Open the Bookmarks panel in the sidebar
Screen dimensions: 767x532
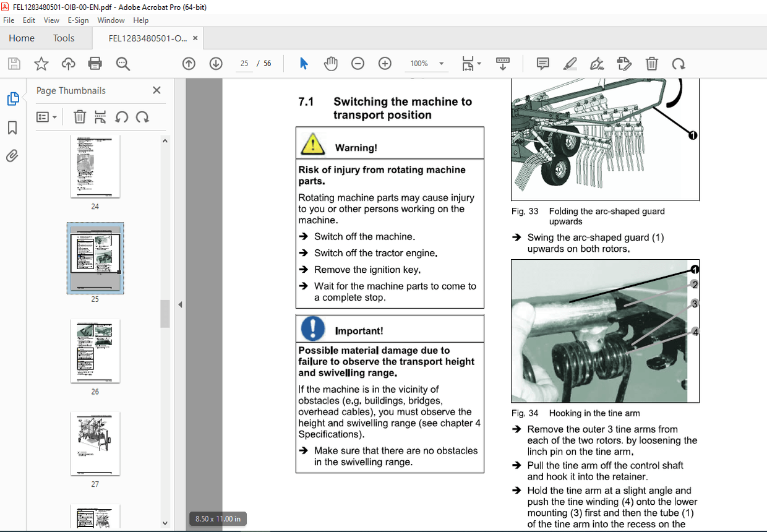click(x=11, y=127)
